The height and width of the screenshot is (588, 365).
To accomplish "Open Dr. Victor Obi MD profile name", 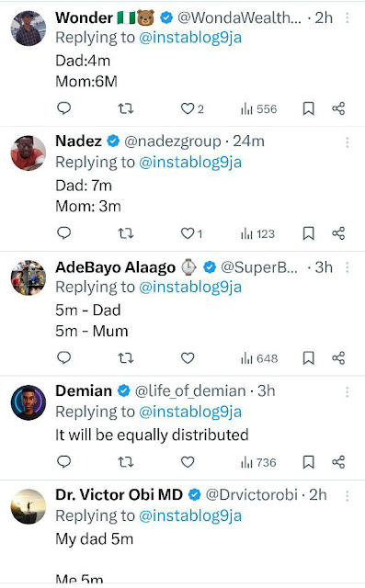I will click(x=119, y=495).
